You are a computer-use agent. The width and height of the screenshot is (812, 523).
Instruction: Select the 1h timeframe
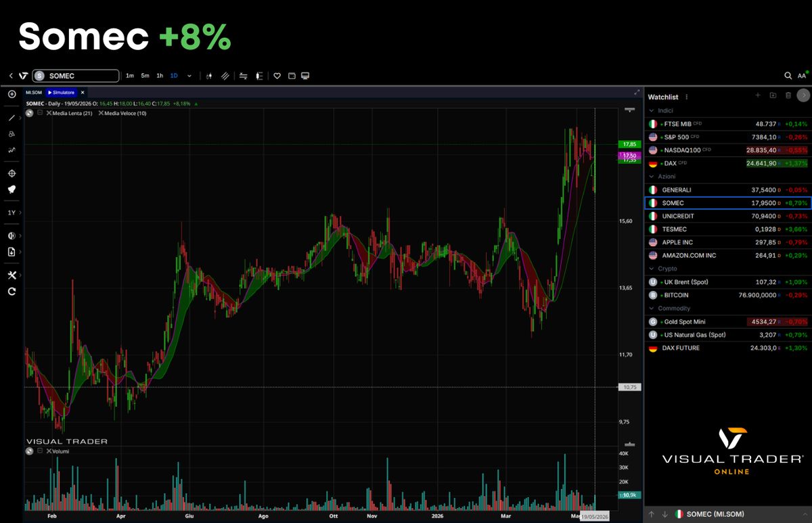160,76
